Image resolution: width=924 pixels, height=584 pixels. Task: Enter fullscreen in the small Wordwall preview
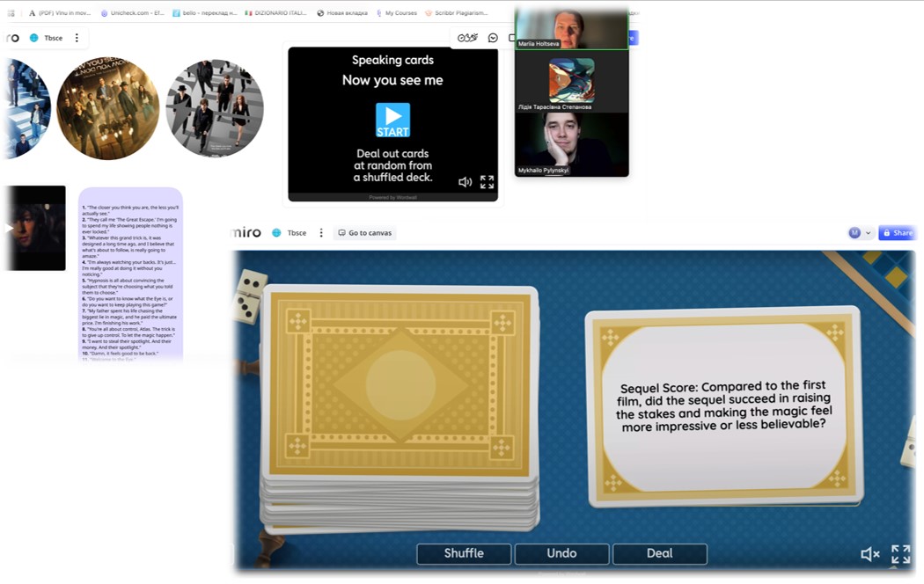487,182
